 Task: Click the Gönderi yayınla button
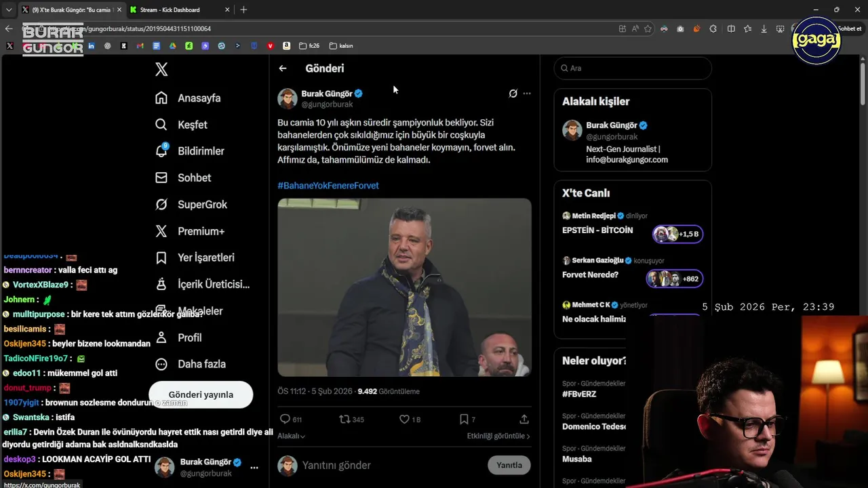point(201,394)
